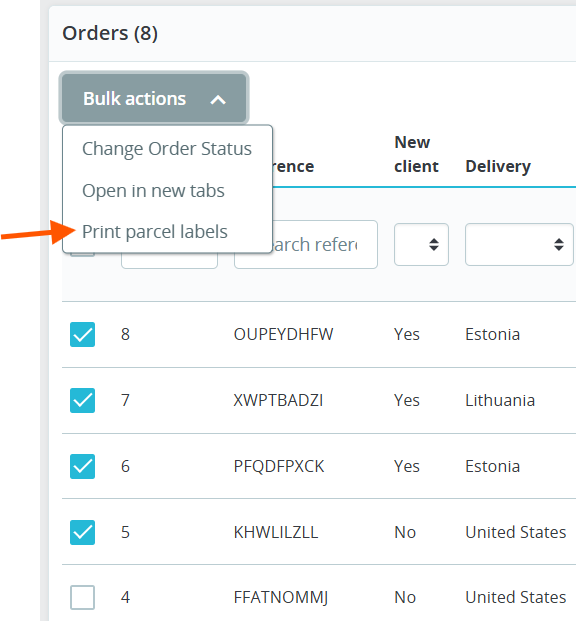This screenshot has width=576, height=621.
Task: Sort by New client column header
Action: 416,154
